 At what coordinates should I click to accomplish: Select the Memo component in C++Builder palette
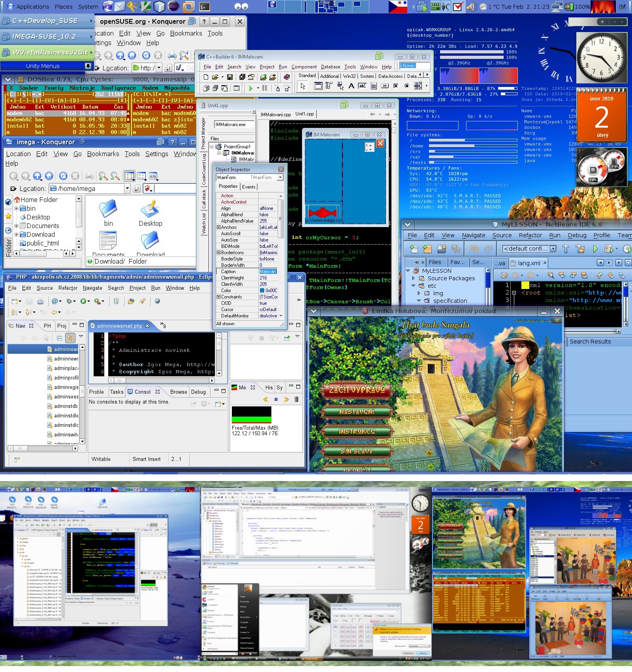tap(373, 86)
